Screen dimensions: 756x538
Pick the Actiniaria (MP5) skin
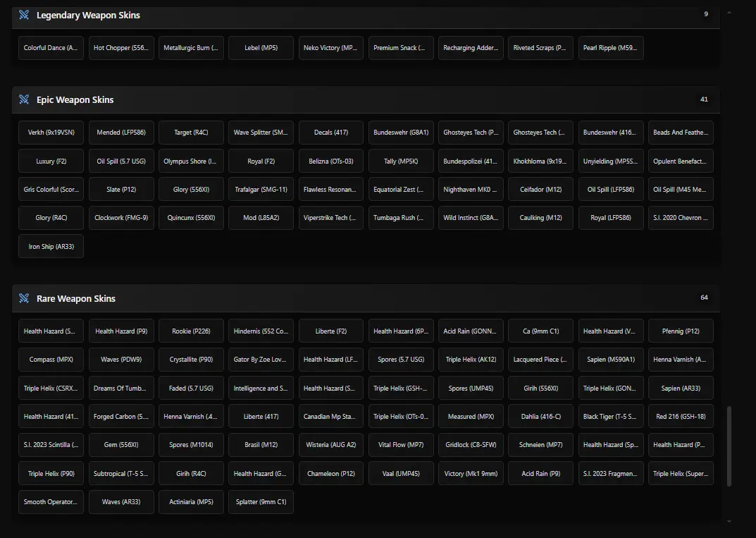coord(191,502)
